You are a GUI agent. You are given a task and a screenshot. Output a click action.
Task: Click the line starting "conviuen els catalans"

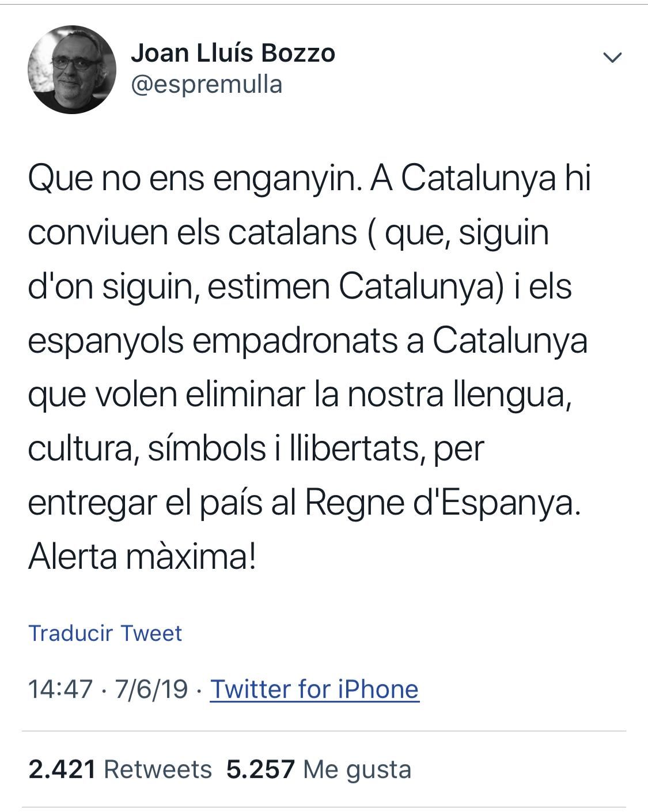tap(288, 233)
